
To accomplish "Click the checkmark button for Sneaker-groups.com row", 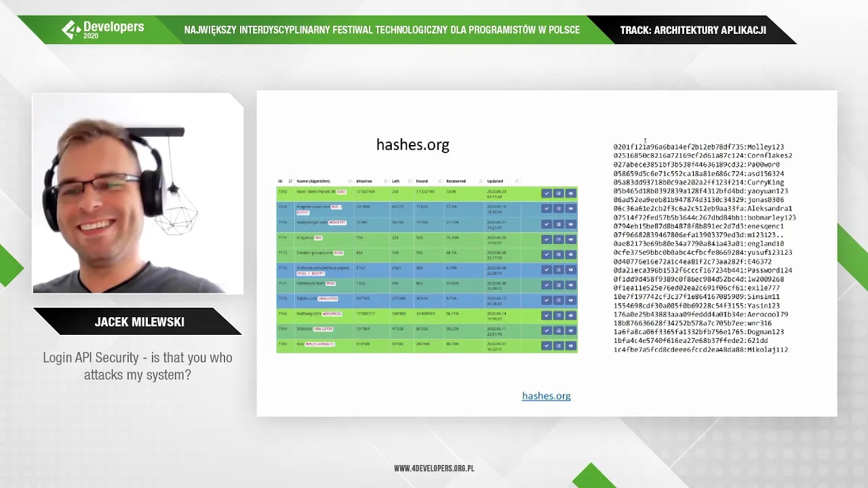I will click(547, 254).
